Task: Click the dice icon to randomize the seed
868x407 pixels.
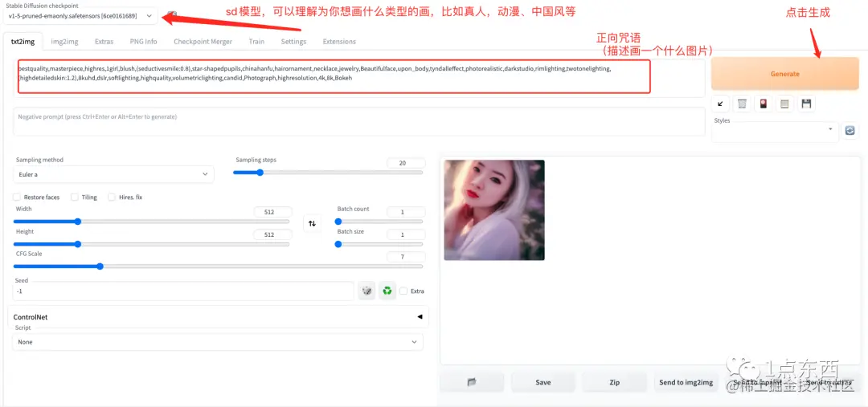Action: tap(366, 291)
